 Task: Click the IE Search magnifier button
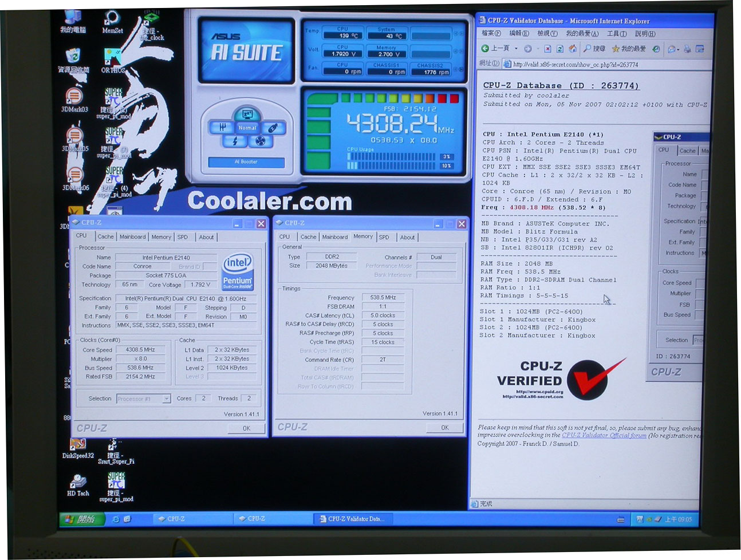click(x=594, y=49)
